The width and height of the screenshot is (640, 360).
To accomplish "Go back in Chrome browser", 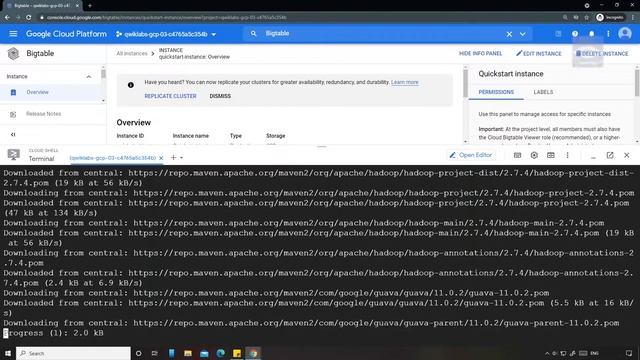I will [x=7, y=18].
